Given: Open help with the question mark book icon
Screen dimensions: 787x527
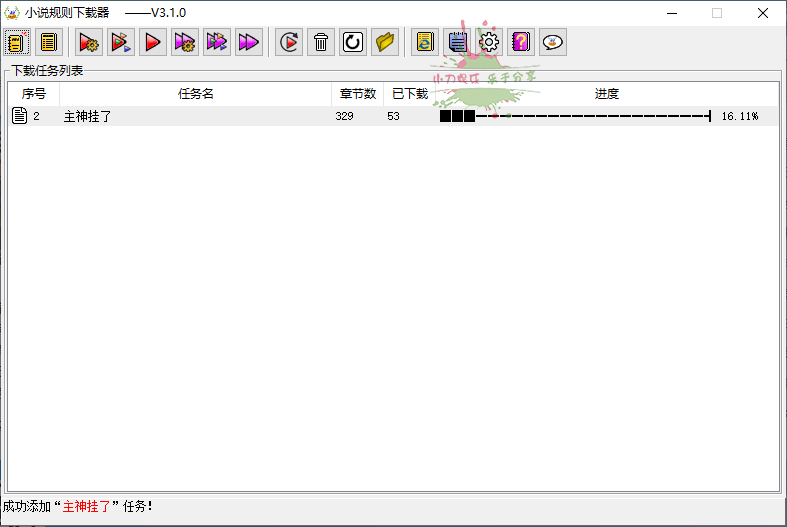Looking at the screenshot, I should [x=521, y=42].
